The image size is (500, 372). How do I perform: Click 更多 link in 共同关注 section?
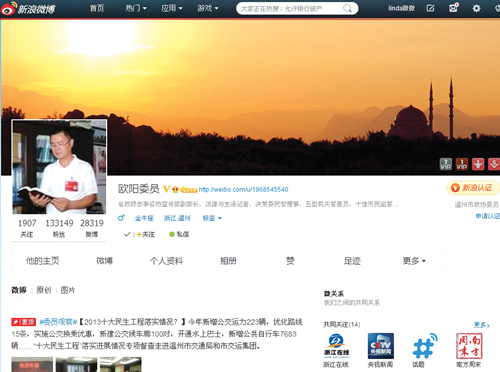[482, 325]
